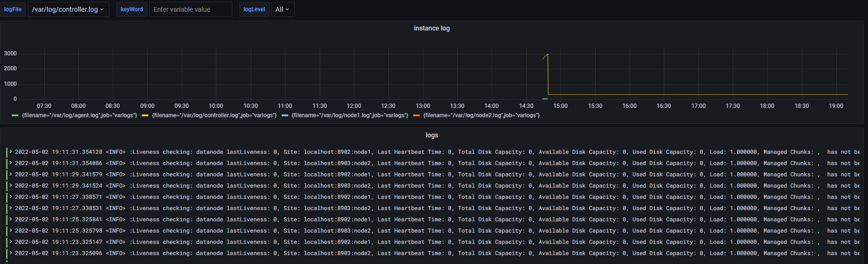This screenshot has height=264, width=868.
Task: Click the green agent.log legend color swatch
Action: click(x=15, y=115)
